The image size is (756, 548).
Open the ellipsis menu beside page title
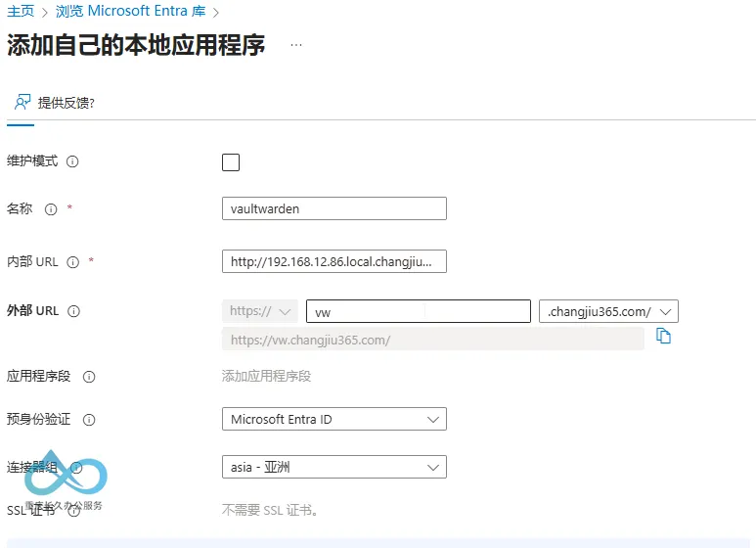[x=296, y=45]
